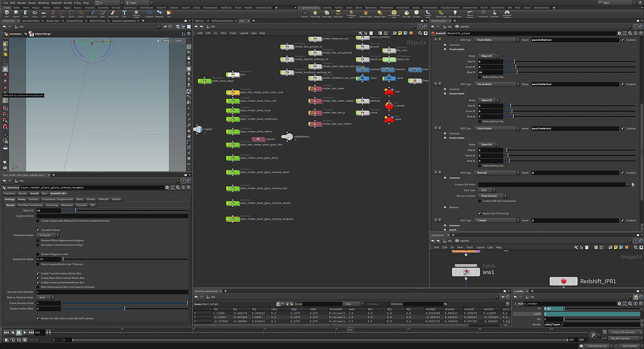Select the Torus shelf tool
Screen dimensions: 644x349
pos(35,13)
